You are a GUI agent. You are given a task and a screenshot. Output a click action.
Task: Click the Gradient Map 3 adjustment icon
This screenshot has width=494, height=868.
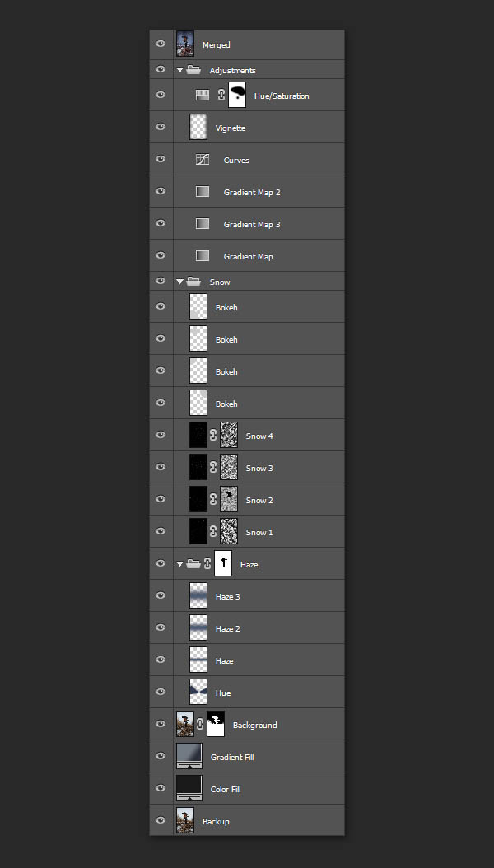coord(202,224)
